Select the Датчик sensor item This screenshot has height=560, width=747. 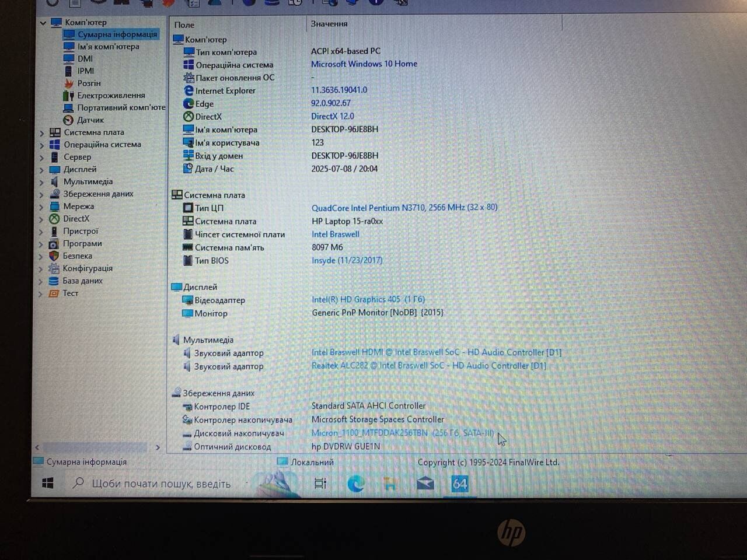tap(90, 120)
